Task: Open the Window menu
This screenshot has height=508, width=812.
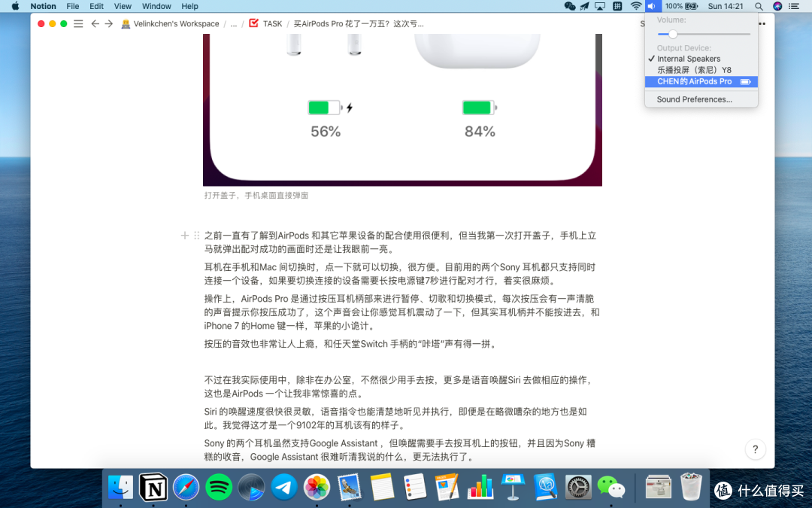Action: [156, 6]
